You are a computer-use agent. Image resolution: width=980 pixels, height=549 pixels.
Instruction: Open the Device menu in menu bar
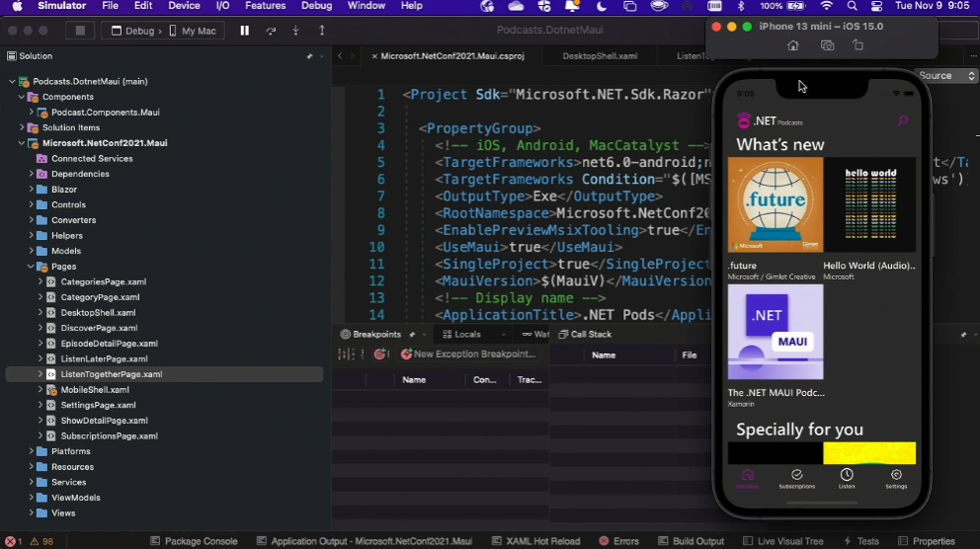tap(184, 6)
